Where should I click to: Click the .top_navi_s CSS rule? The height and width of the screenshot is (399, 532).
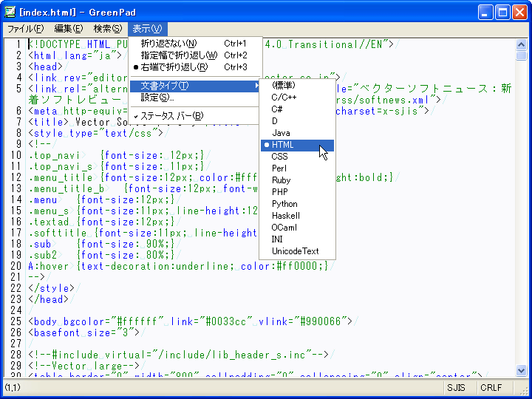pos(117,166)
